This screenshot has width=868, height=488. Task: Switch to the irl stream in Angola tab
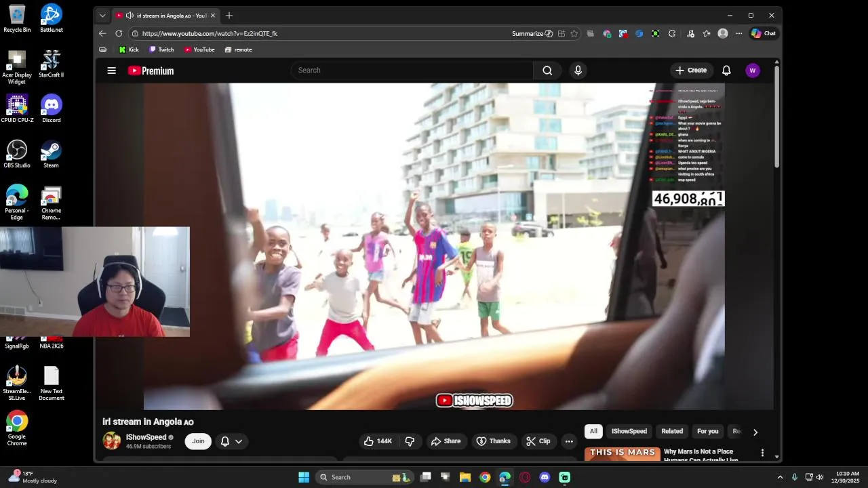coord(166,16)
